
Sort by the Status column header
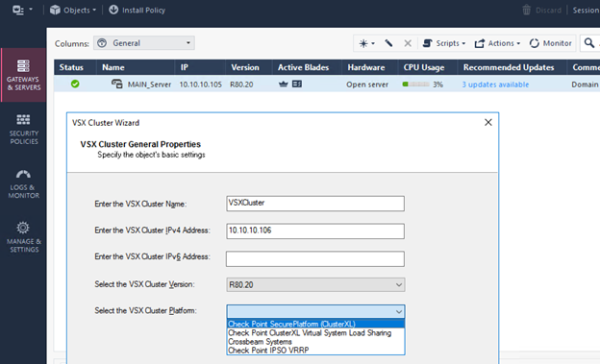coord(75,67)
